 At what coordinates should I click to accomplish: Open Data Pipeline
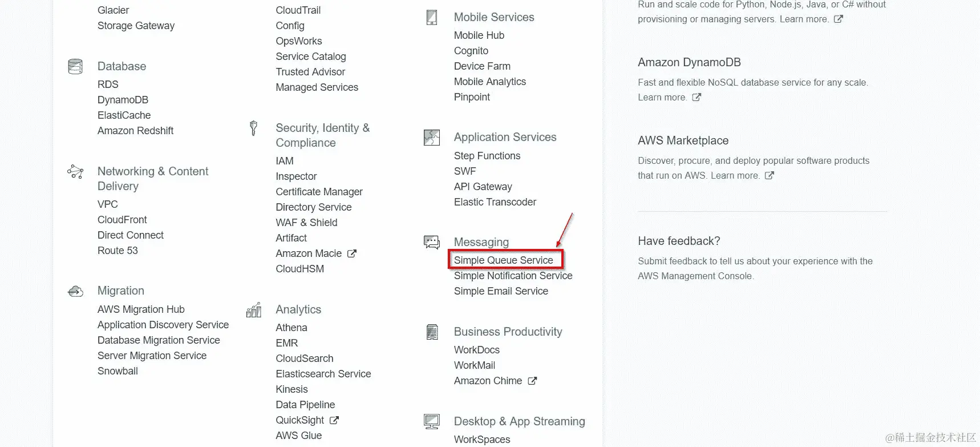[305, 405]
